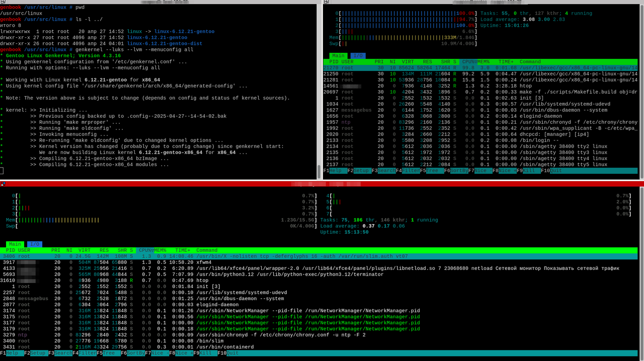Switch to I/O tab in bottom htop
Viewport: 644px width, 361px height.
coord(34,244)
